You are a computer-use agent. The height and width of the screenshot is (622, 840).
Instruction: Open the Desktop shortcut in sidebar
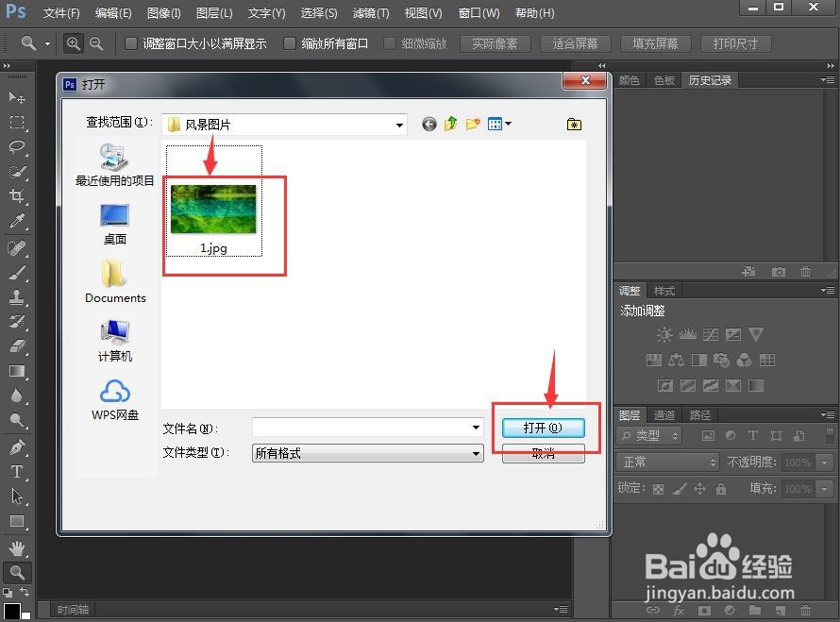click(114, 224)
